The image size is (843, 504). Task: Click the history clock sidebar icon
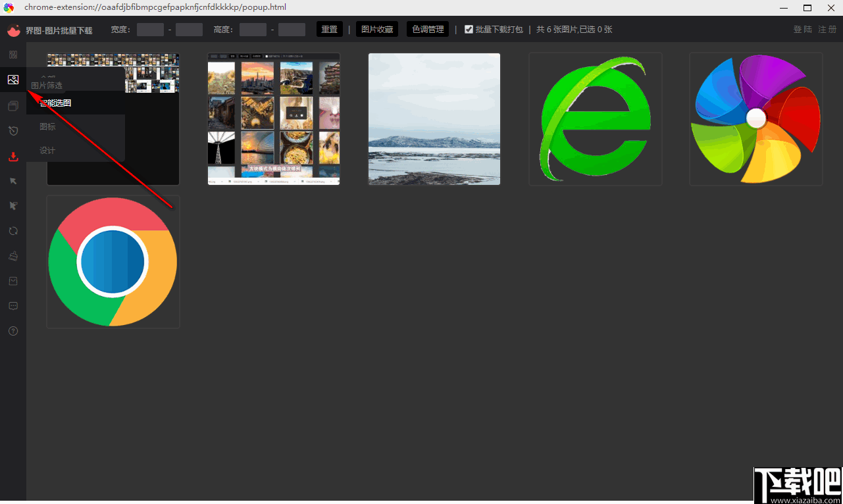pyautogui.click(x=13, y=131)
